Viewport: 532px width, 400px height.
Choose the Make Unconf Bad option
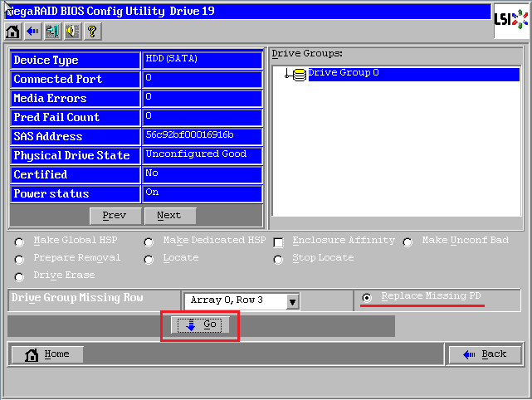(x=408, y=242)
